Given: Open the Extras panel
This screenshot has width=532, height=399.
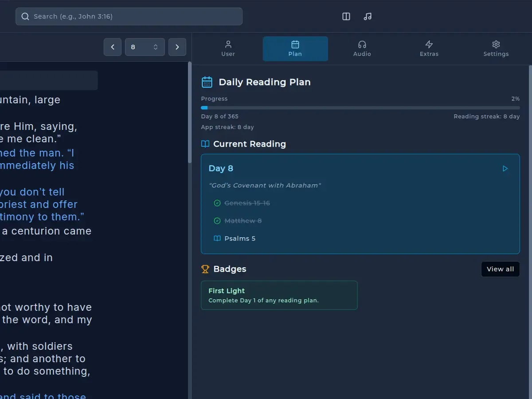Looking at the screenshot, I should tap(429, 49).
